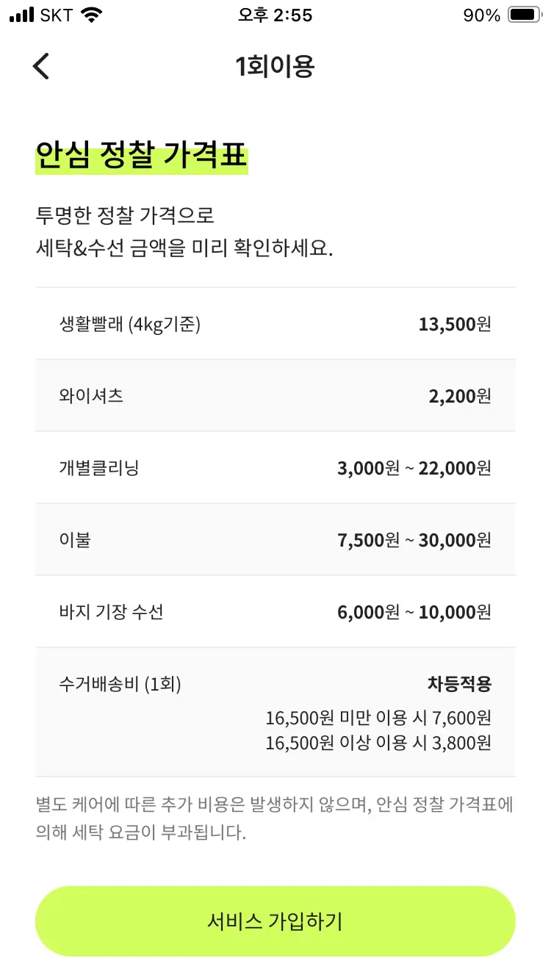Select the 바지 기장 수선 row

point(275,612)
